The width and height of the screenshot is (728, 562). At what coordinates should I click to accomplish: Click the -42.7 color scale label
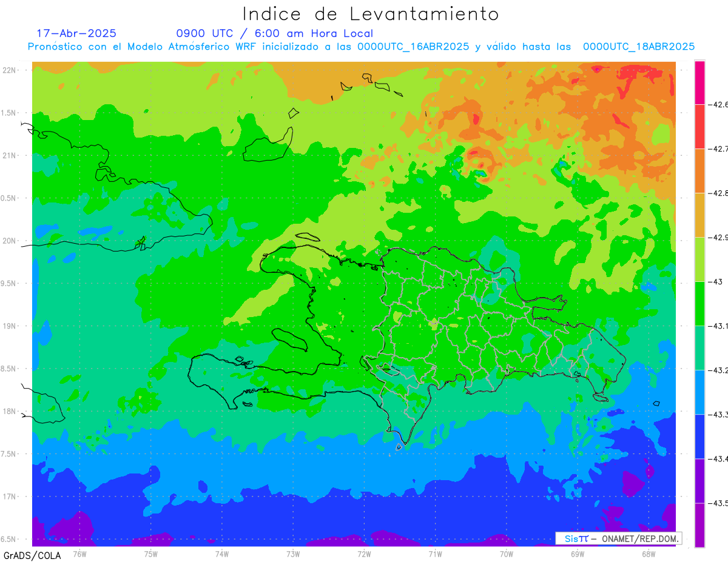(x=719, y=149)
